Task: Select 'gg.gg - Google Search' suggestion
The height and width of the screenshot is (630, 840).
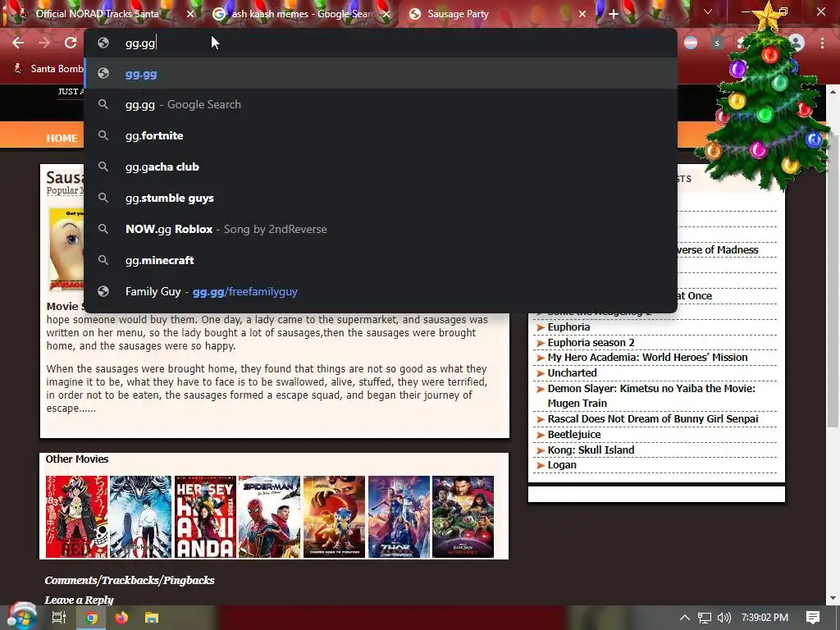Action: tap(381, 104)
